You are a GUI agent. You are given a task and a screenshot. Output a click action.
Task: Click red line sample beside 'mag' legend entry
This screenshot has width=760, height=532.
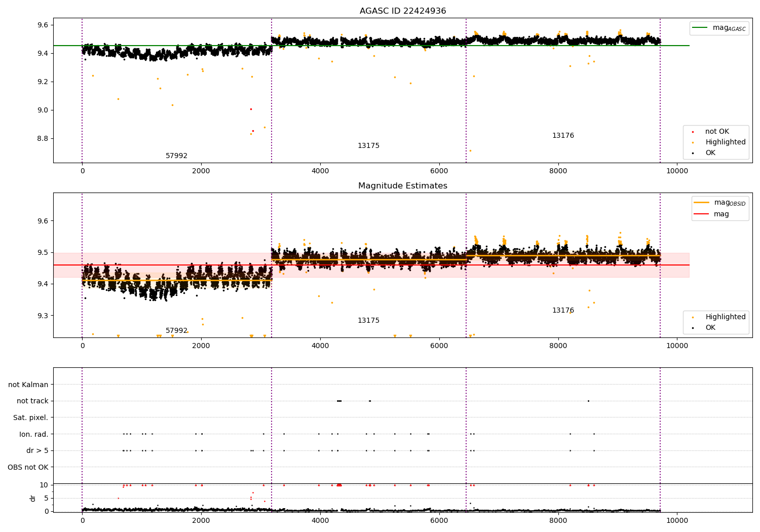click(702, 214)
